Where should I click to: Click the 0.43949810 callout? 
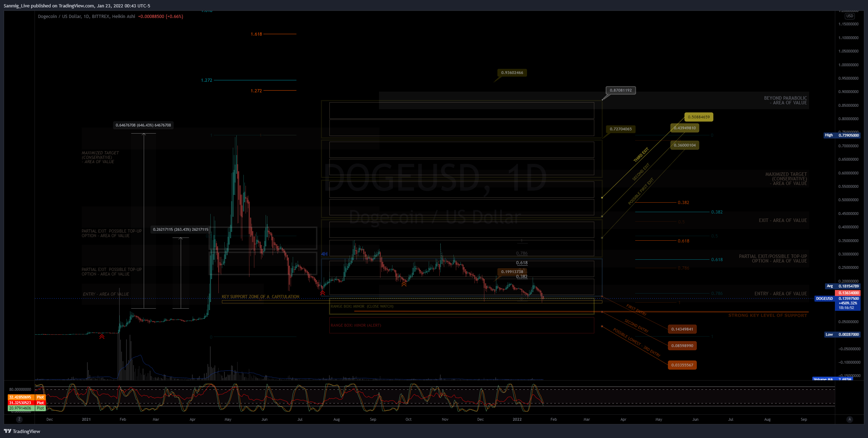click(685, 128)
